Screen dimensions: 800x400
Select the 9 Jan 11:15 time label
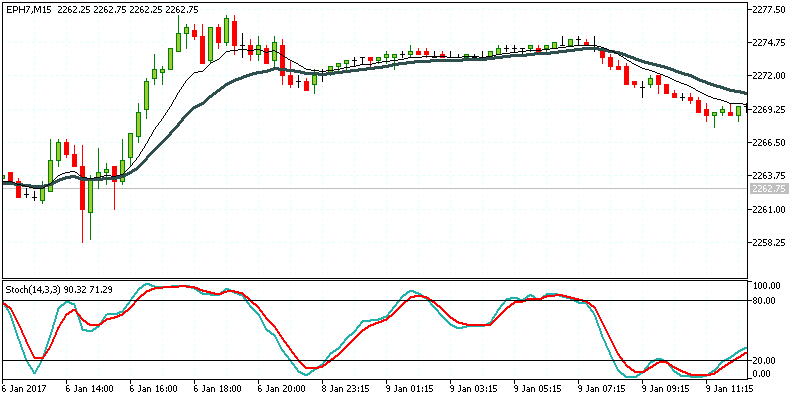[x=728, y=389]
